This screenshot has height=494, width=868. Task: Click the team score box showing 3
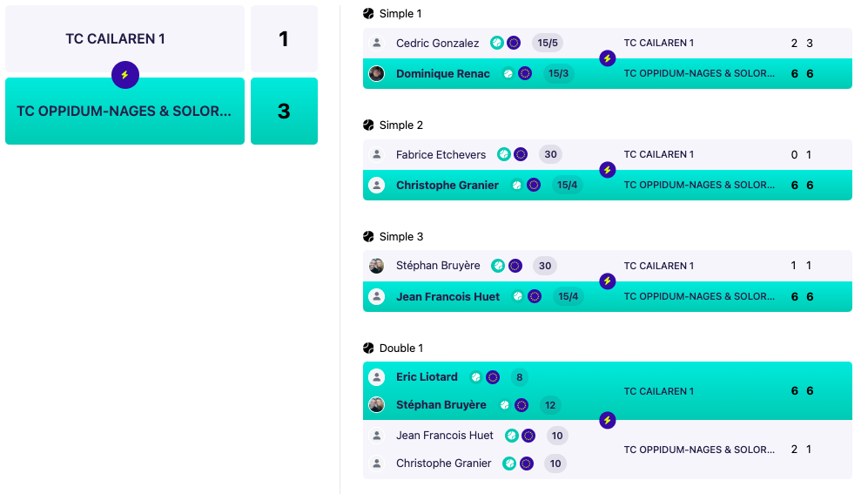point(284,111)
